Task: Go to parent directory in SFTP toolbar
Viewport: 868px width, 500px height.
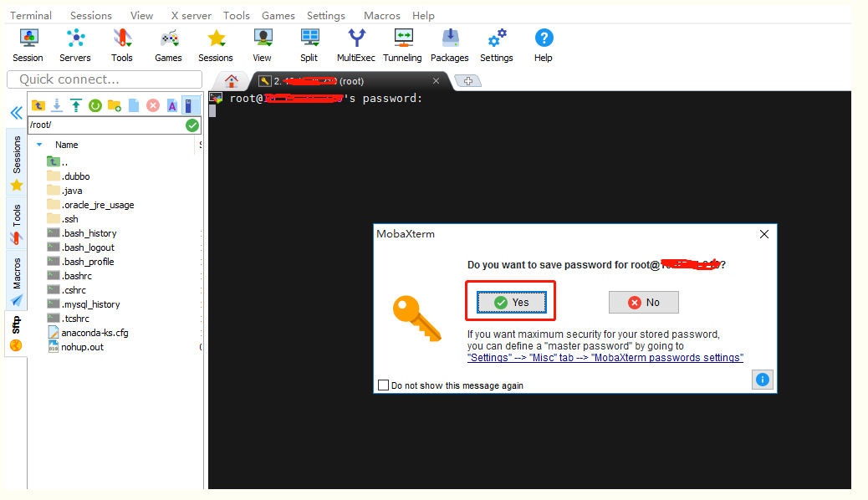Action: click(x=38, y=105)
